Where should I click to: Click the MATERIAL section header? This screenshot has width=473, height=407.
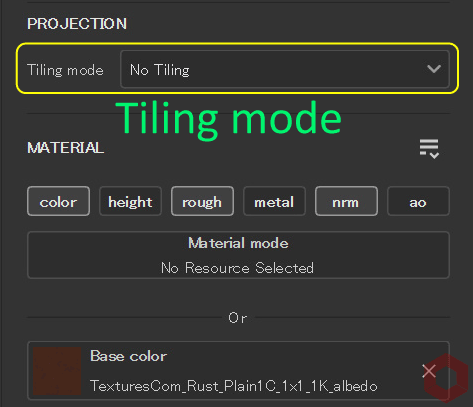(66, 148)
